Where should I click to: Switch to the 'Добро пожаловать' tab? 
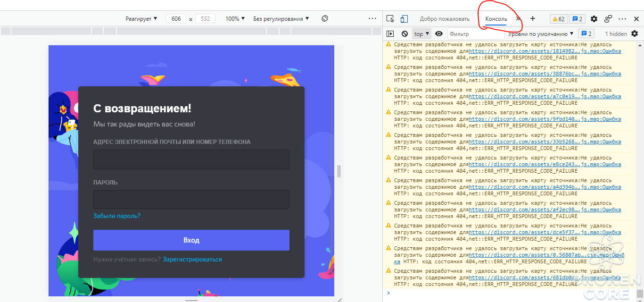(445, 19)
